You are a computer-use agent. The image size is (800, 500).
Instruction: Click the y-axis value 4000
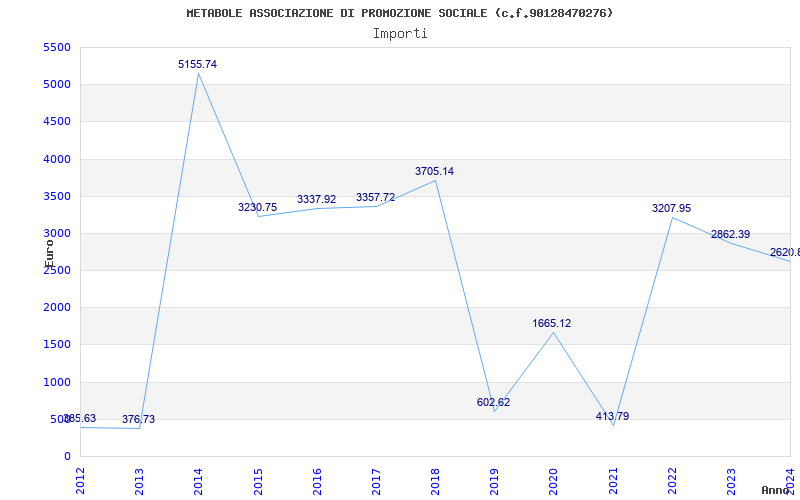point(57,159)
